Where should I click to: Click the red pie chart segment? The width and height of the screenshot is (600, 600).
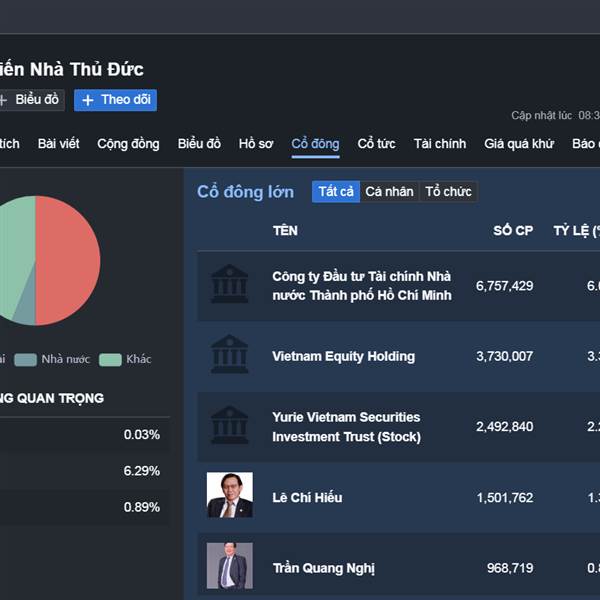[69, 260]
